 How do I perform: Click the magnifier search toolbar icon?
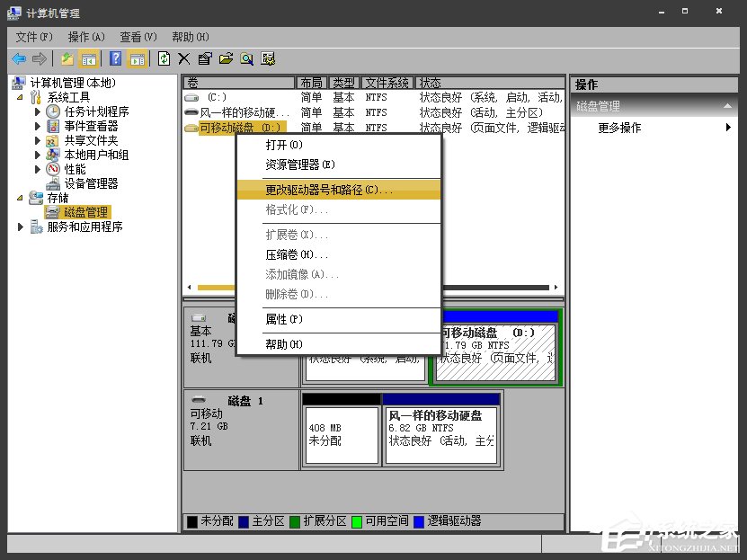(247, 58)
